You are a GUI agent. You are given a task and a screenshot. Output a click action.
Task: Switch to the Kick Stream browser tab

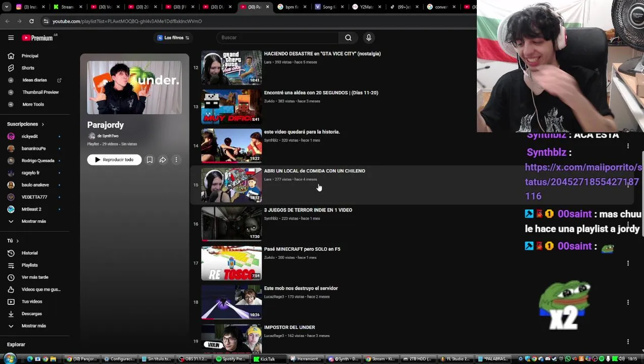tap(67, 7)
